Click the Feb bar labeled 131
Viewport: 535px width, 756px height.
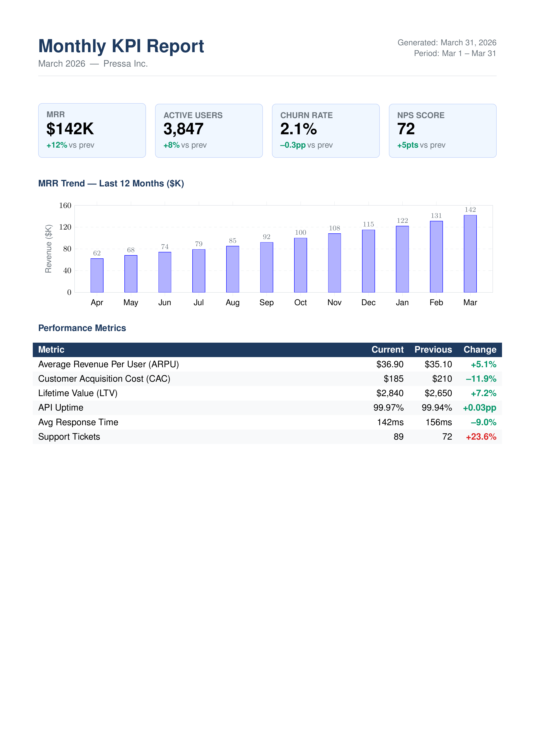click(436, 256)
